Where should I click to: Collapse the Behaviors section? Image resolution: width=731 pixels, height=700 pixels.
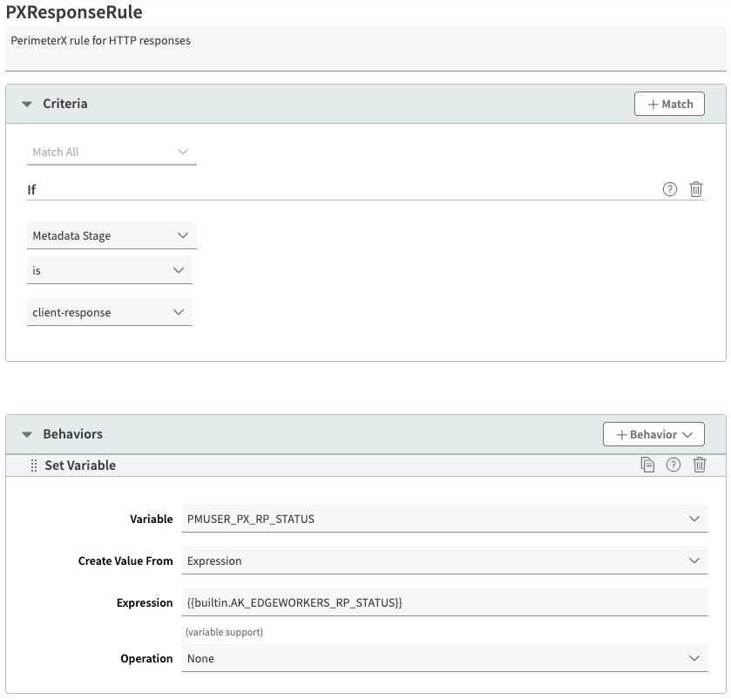[x=27, y=434]
